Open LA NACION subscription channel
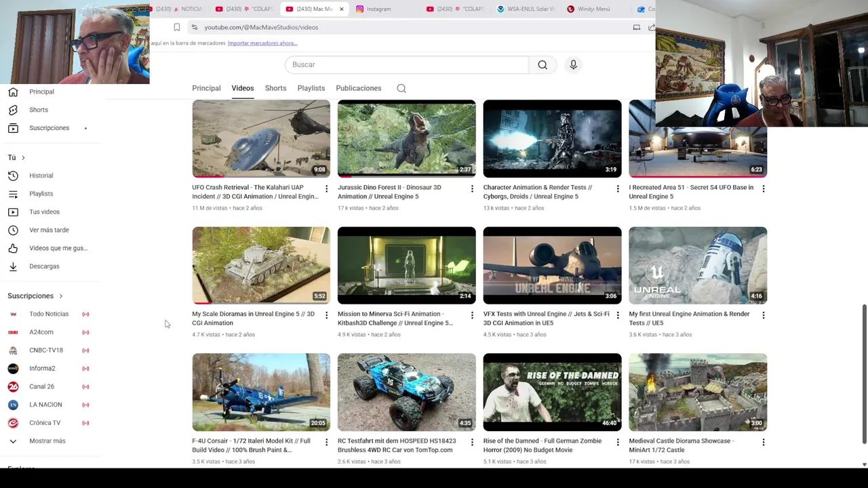 click(x=45, y=405)
